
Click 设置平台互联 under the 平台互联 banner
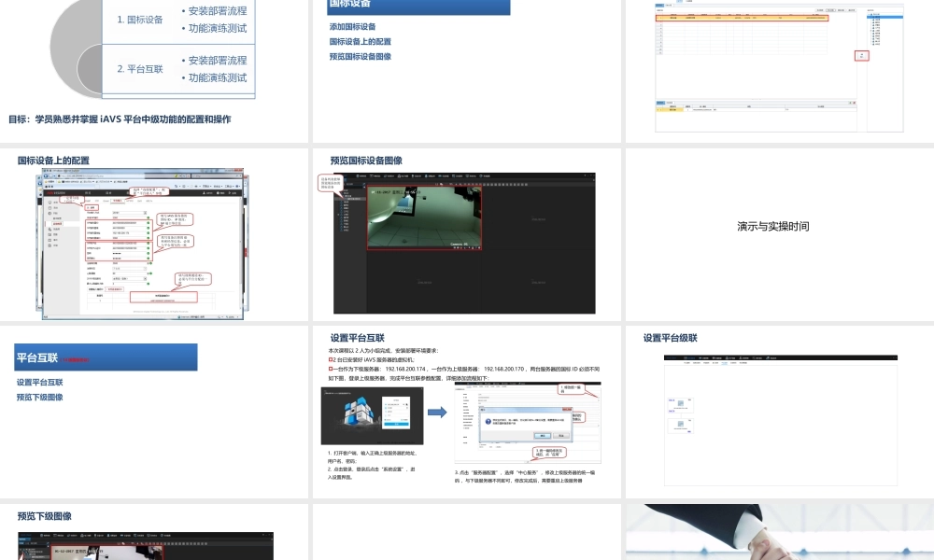(x=40, y=383)
